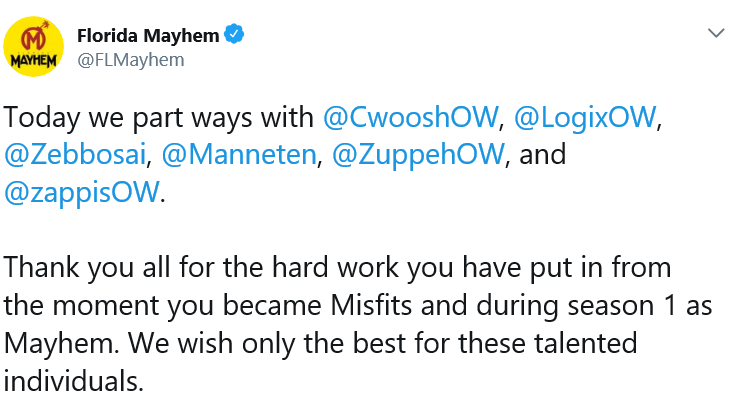Viewport: 730px width, 408px height.
Task: Open the @zappisOW mention link
Action: (82, 192)
